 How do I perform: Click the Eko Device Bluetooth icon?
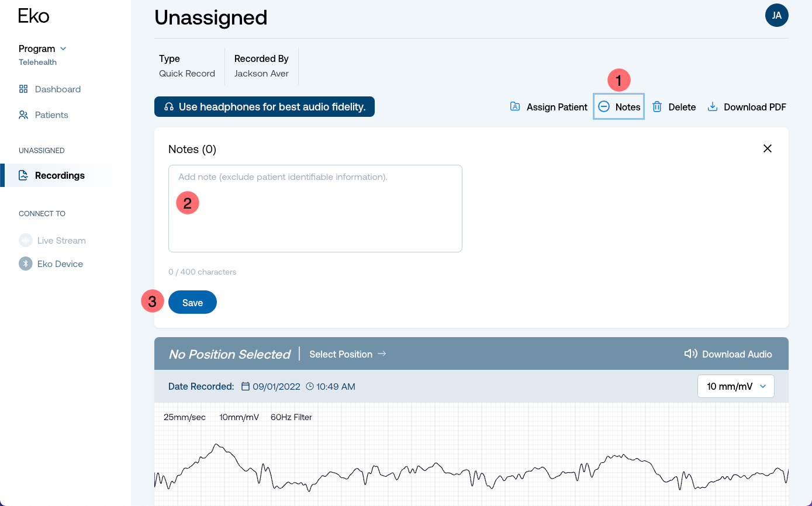click(26, 264)
